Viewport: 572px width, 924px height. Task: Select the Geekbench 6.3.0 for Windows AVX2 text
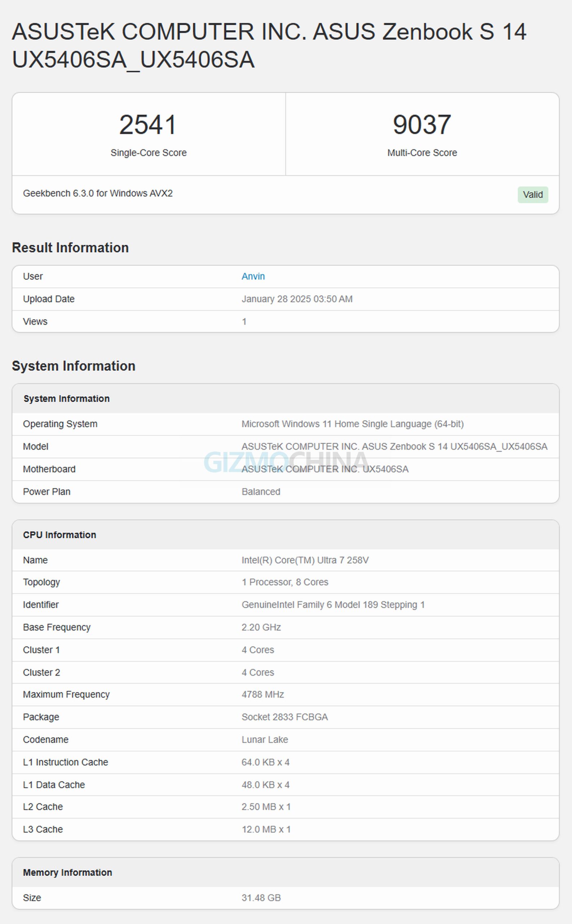pyautogui.click(x=98, y=193)
